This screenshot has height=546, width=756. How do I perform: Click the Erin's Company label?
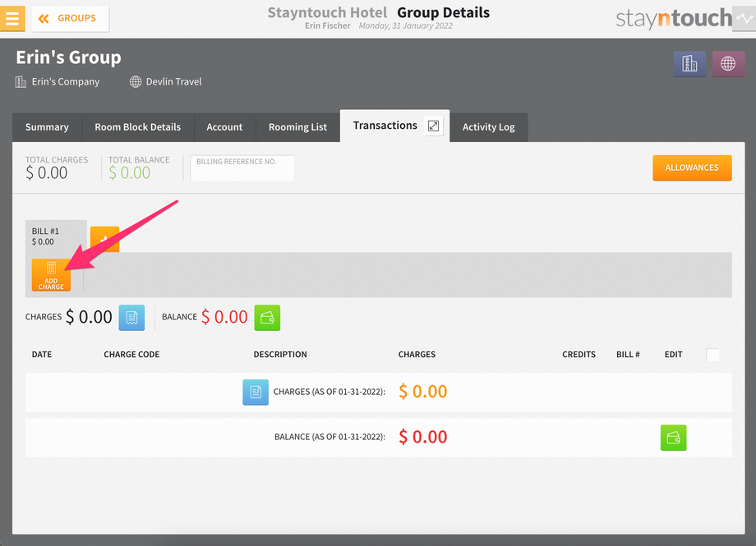click(x=66, y=82)
